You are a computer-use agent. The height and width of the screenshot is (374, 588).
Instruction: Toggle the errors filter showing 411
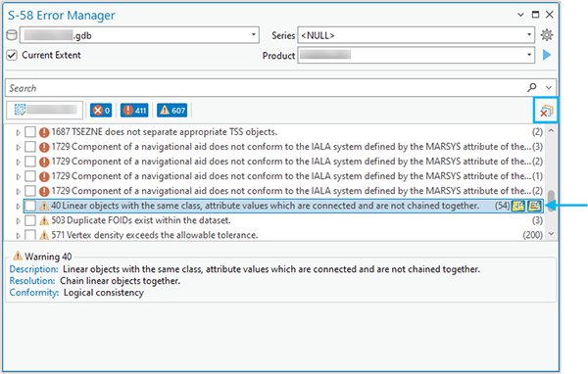click(134, 111)
